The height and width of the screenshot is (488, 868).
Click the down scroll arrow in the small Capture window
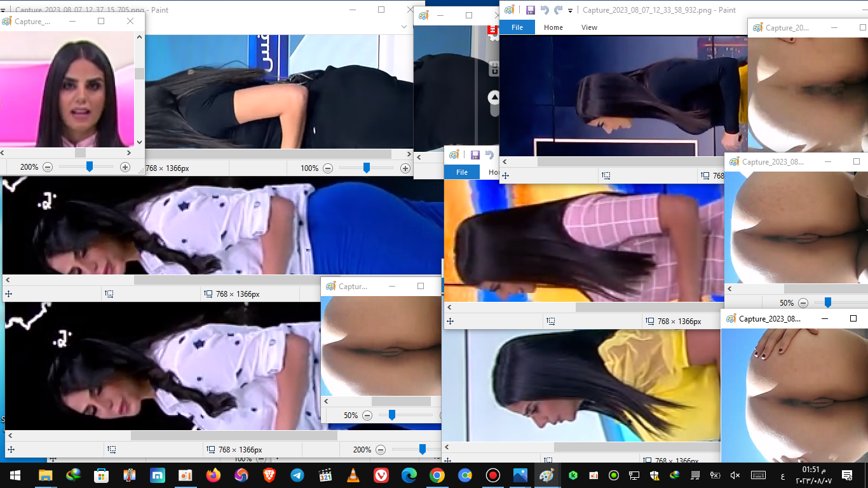(139, 143)
